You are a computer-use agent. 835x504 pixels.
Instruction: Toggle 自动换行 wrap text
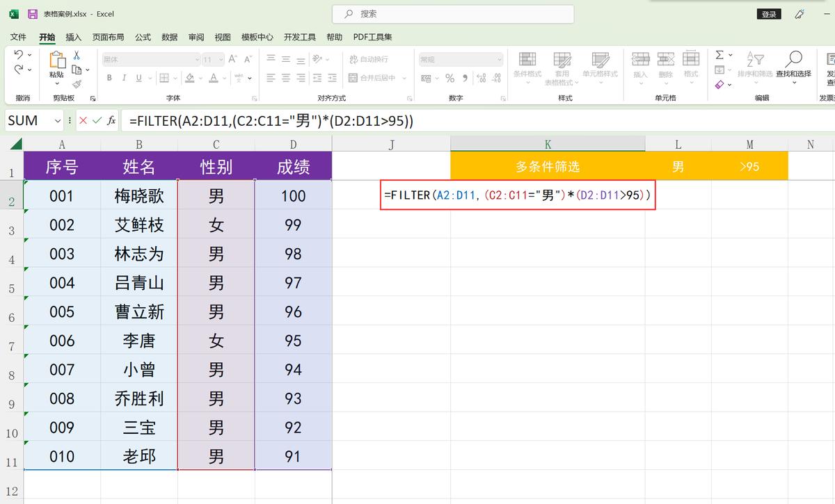pos(369,60)
